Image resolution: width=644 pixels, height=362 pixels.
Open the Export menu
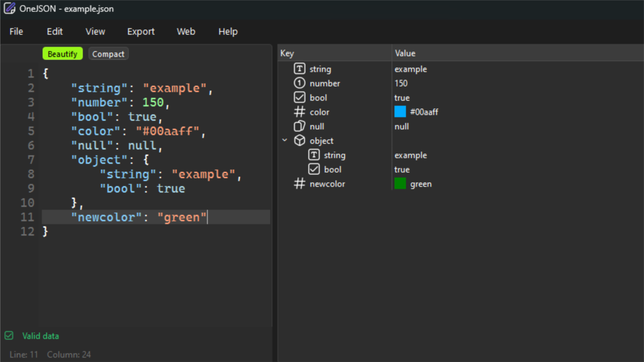[x=141, y=32]
